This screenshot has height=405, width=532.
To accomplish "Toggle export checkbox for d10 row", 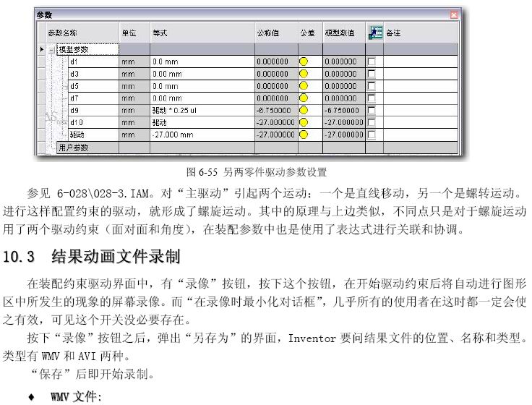I will pyautogui.click(x=372, y=122).
